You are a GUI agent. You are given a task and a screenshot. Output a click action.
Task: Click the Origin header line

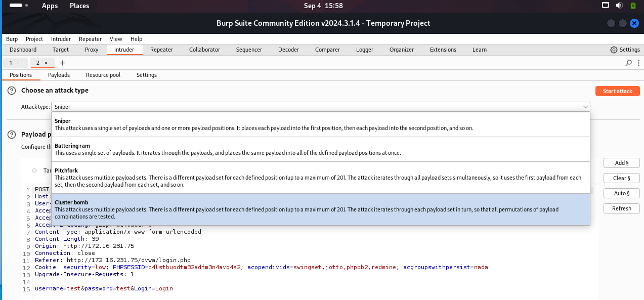[84, 246]
